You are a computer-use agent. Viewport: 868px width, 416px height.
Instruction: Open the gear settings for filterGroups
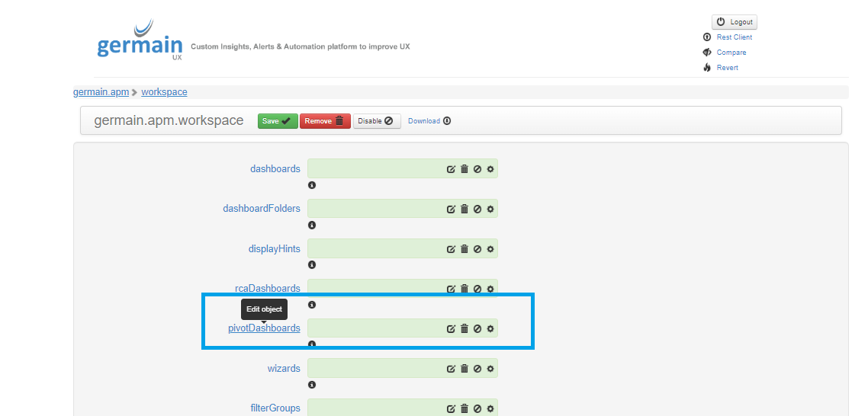[x=490, y=408]
